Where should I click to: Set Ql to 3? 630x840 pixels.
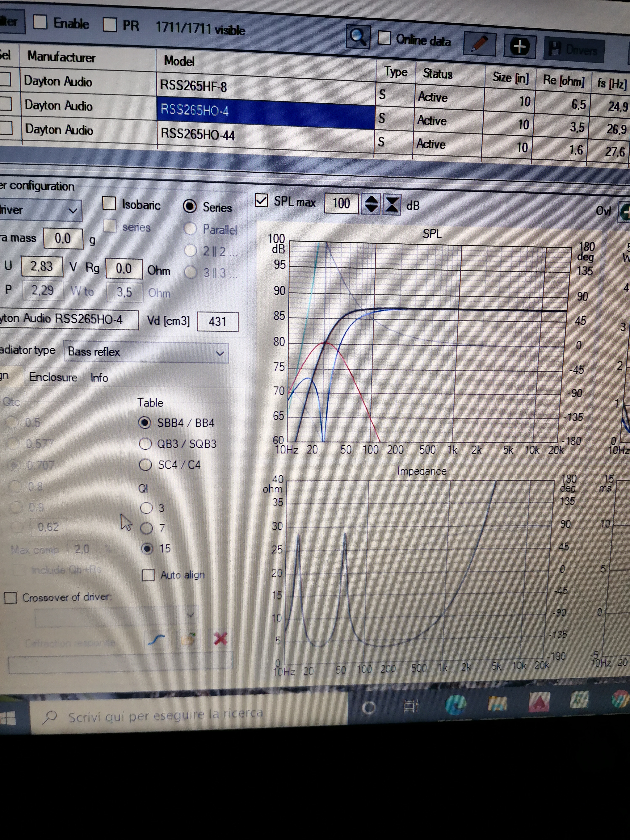146,508
